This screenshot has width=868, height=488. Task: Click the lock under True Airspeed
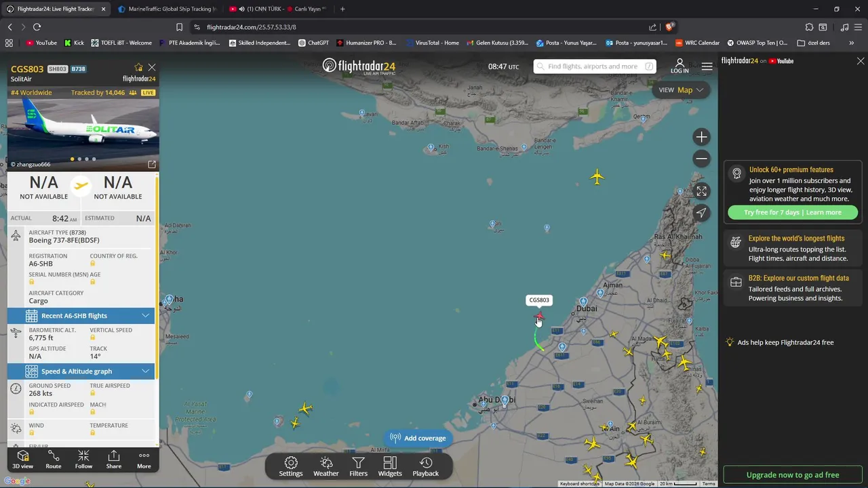click(x=93, y=393)
